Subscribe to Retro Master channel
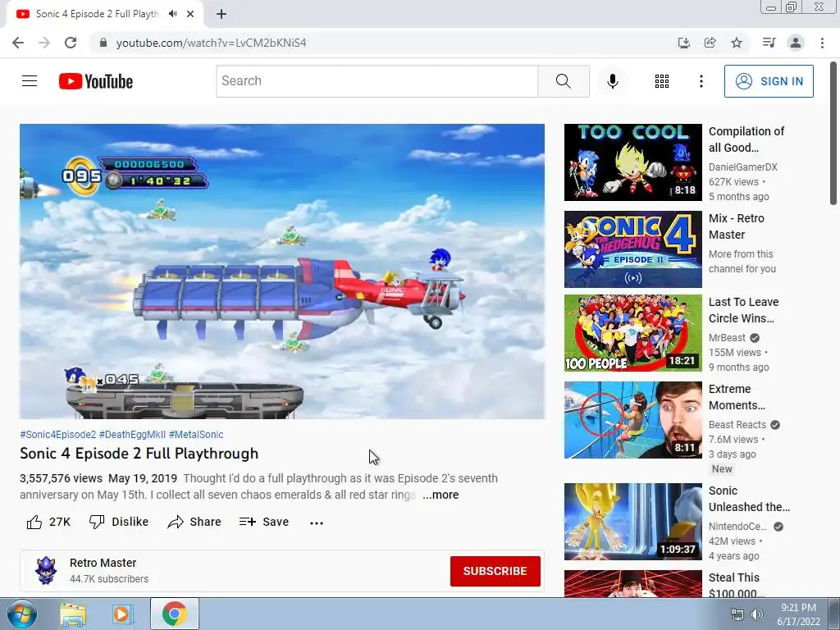 click(495, 571)
